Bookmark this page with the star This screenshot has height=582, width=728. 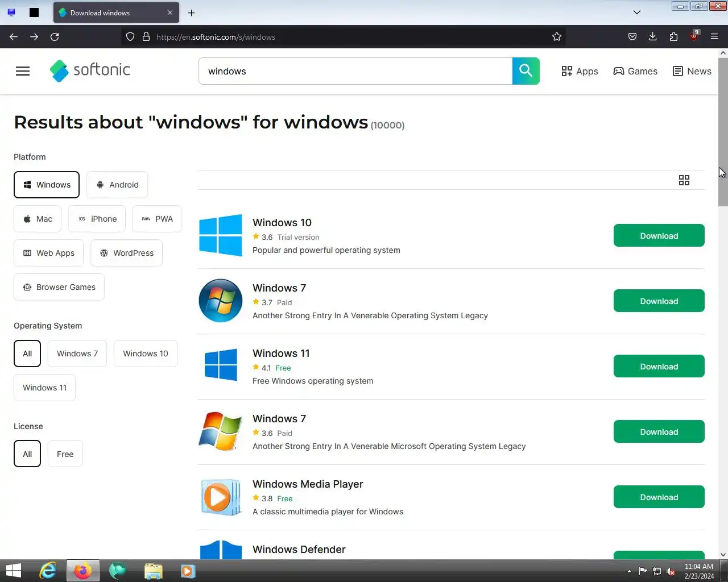(557, 37)
